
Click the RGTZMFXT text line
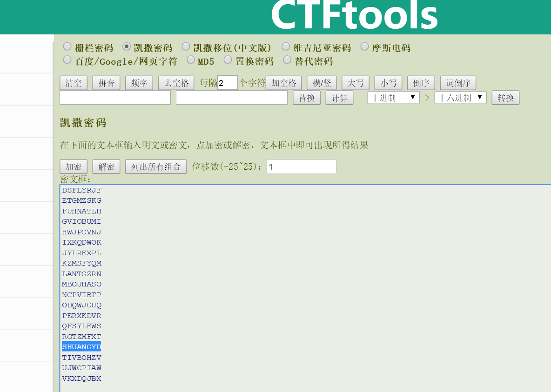tap(81, 337)
